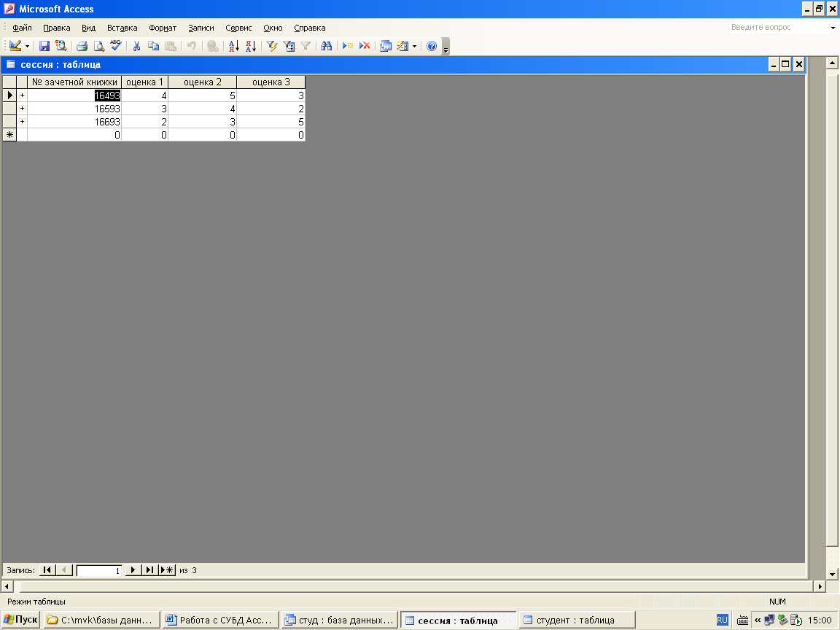Screen dimensions: 840x630
Task: Click the Paste clipboard icon
Action: [171, 46]
